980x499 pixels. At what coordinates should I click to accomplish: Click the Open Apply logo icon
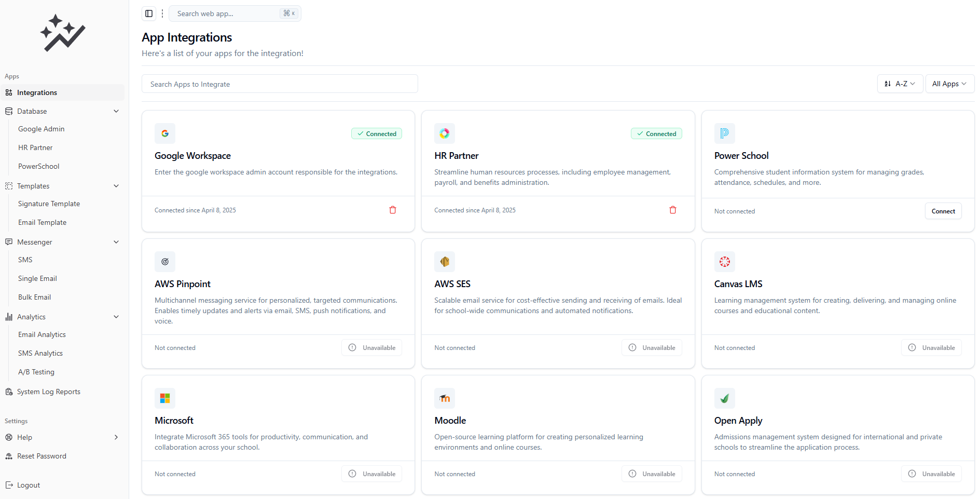click(x=725, y=398)
